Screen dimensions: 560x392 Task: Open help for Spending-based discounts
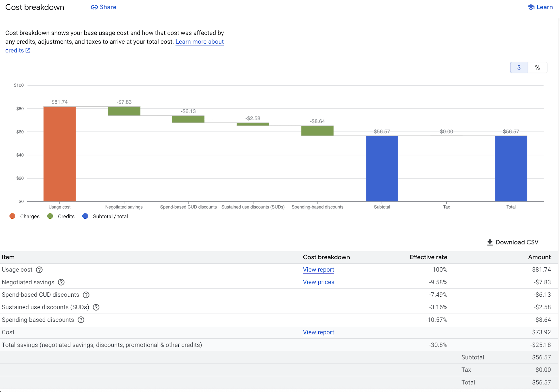(81, 320)
